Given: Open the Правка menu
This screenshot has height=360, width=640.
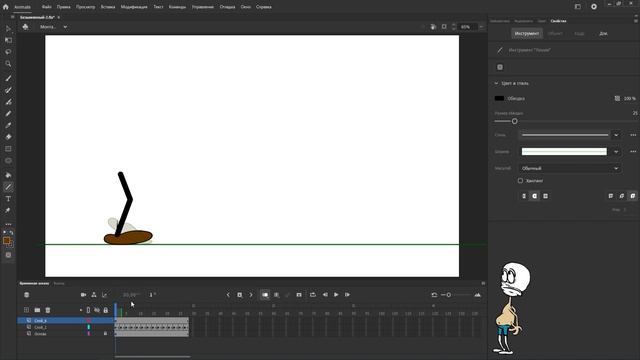Looking at the screenshot, I should pyautogui.click(x=63, y=7).
